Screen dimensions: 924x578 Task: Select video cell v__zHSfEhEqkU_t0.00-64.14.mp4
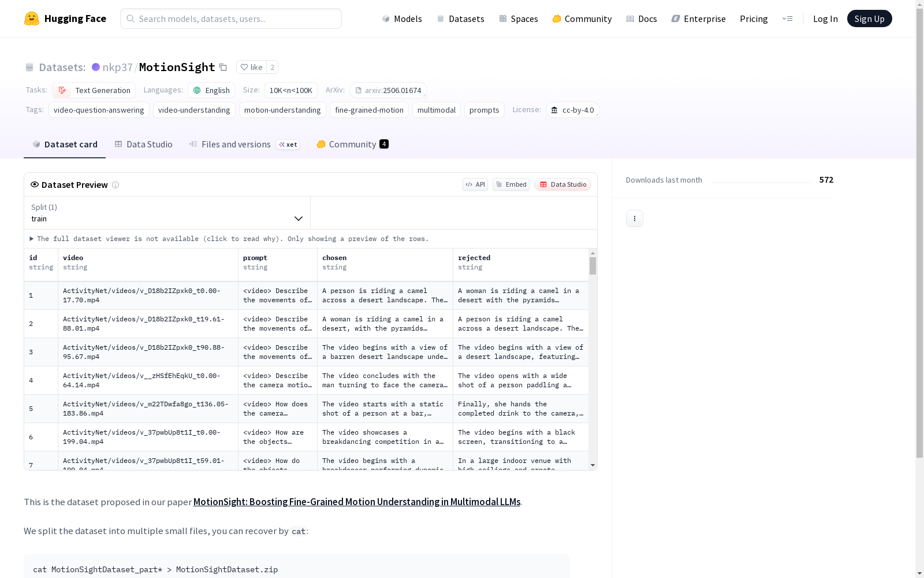coord(148,380)
